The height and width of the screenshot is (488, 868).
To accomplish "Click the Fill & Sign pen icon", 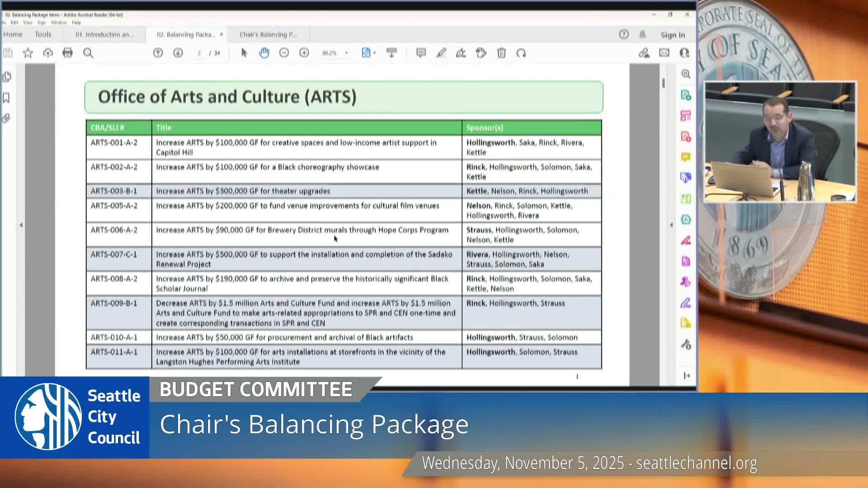I will pyautogui.click(x=461, y=53).
